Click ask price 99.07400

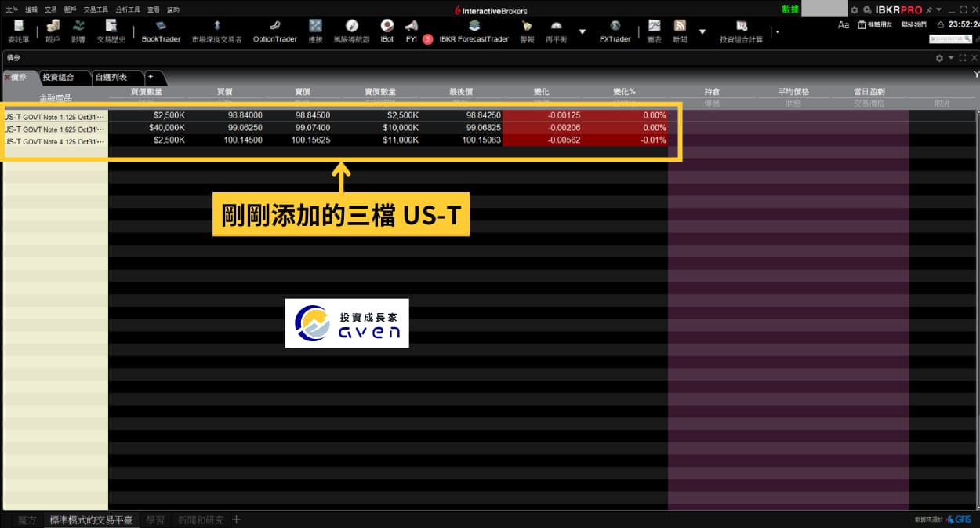tap(313, 128)
